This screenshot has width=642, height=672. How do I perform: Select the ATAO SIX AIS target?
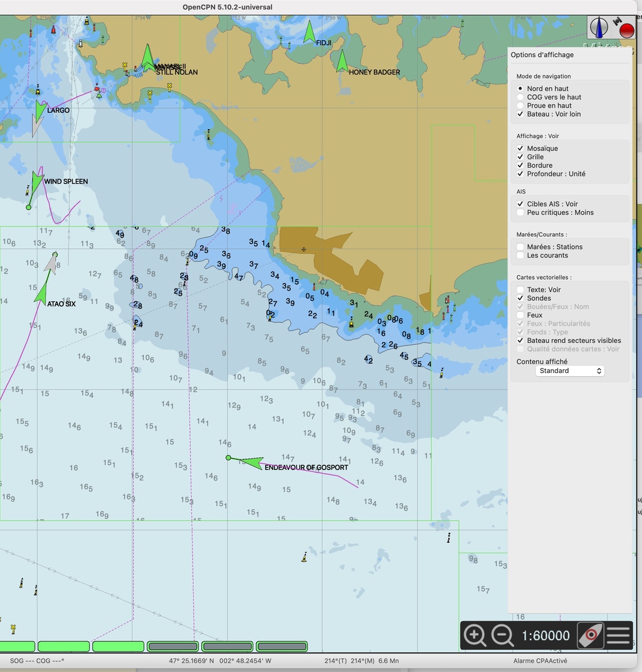(41, 292)
